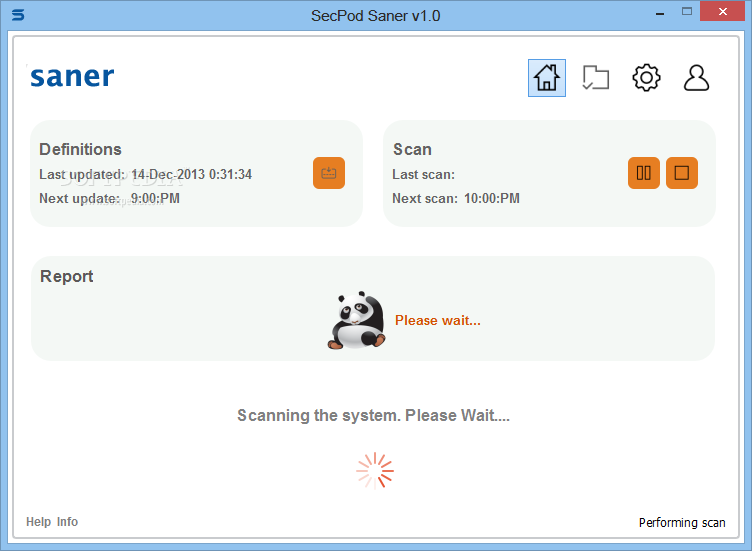Click the SecPod app icon in title bar

(18, 15)
